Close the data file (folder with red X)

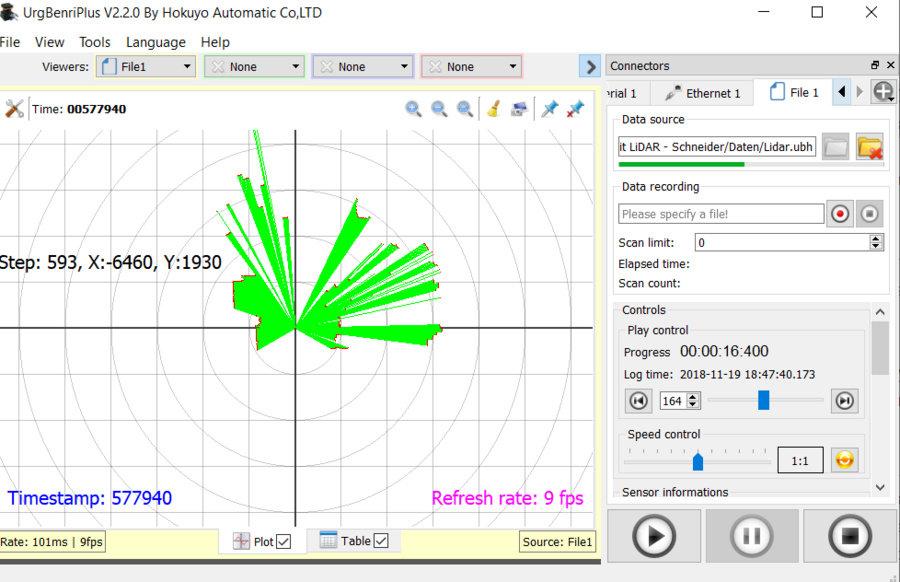pyautogui.click(x=869, y=147)
